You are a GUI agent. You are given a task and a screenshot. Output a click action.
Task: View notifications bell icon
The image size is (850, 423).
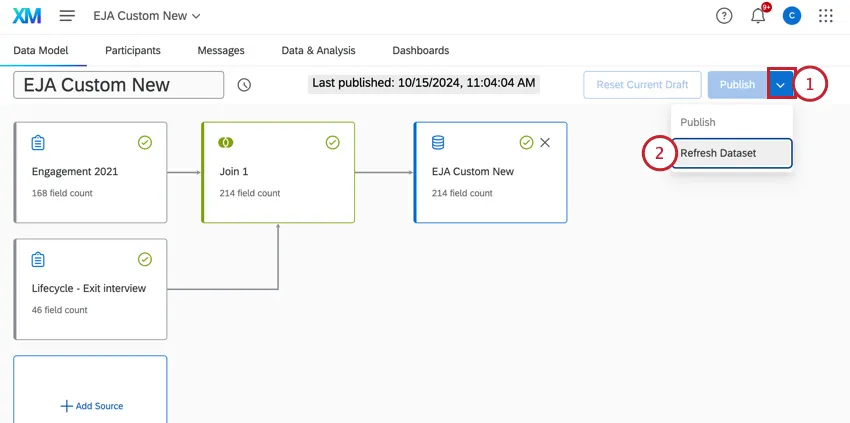(x=758, y=16)
